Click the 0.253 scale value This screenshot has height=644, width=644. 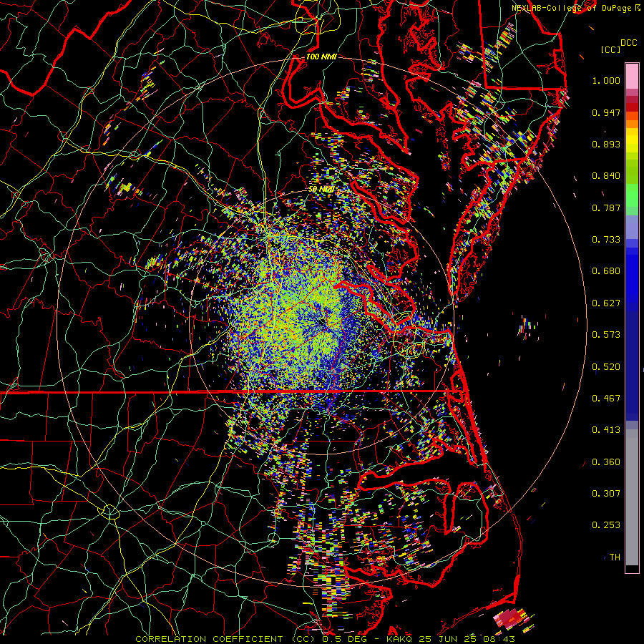point(606,525)
